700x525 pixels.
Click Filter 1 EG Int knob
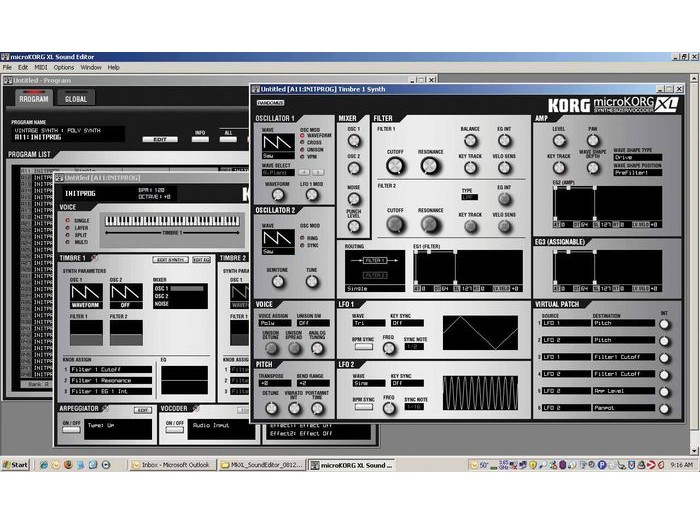pyautogui.click(x=504, y=141)
